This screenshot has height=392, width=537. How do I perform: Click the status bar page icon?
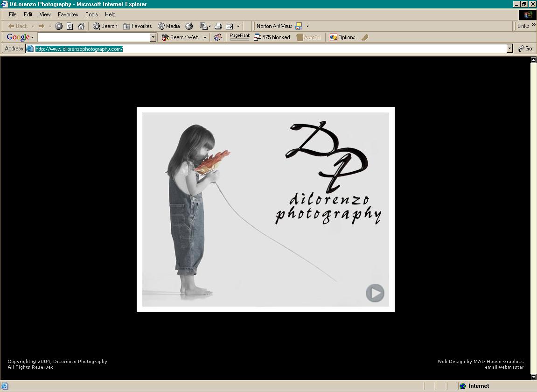(x=5, y=386)
